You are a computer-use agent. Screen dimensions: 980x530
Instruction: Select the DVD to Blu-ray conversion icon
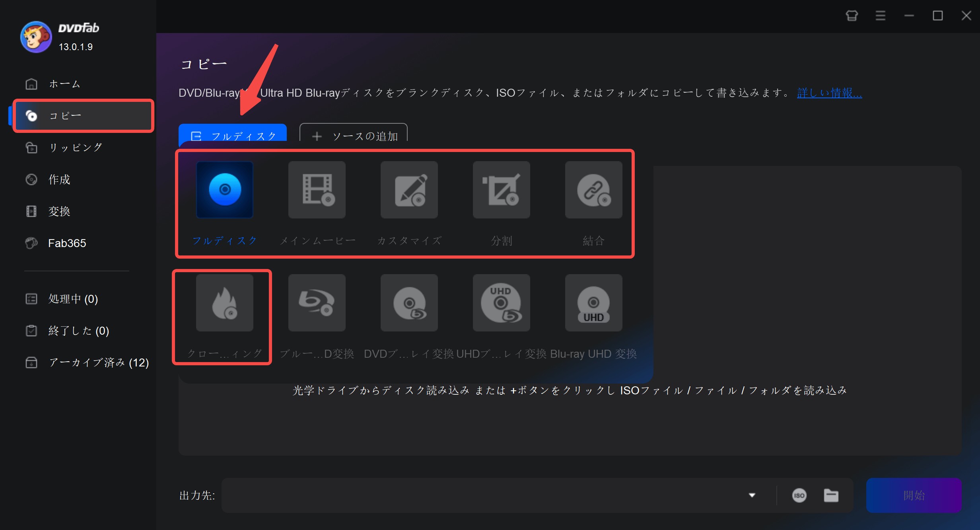[x=409, y=303]
